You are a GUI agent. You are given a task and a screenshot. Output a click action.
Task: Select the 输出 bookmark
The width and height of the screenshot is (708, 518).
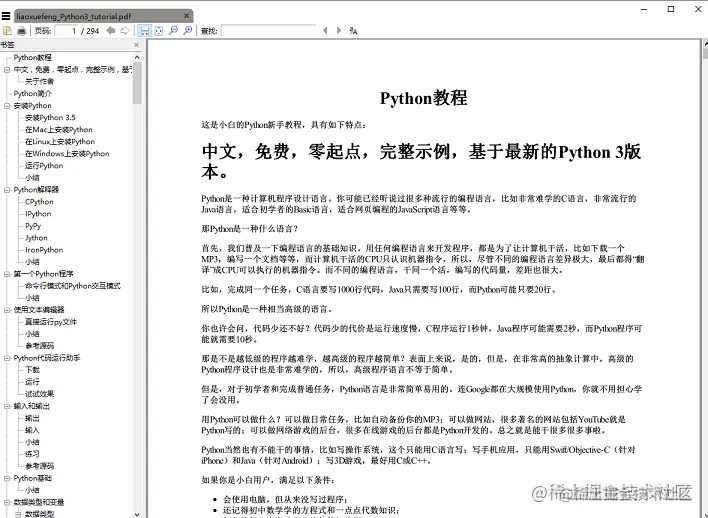pos(33,418)
